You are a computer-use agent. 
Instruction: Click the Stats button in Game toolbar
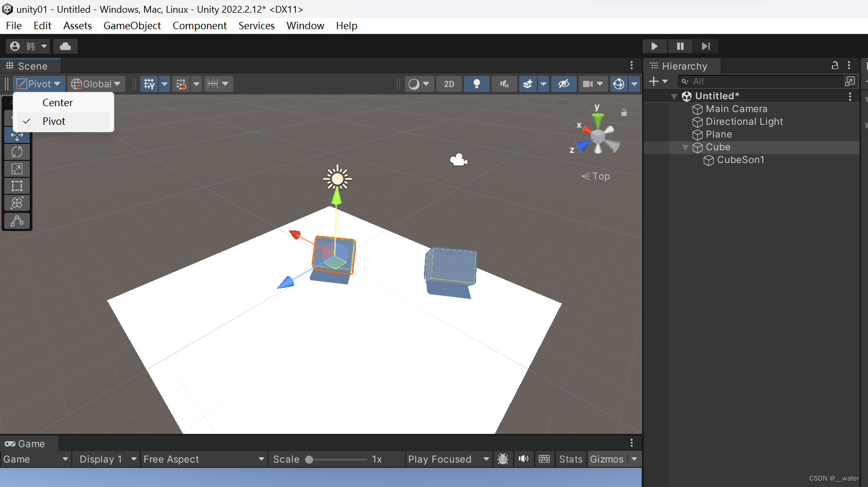pos(570,459)
